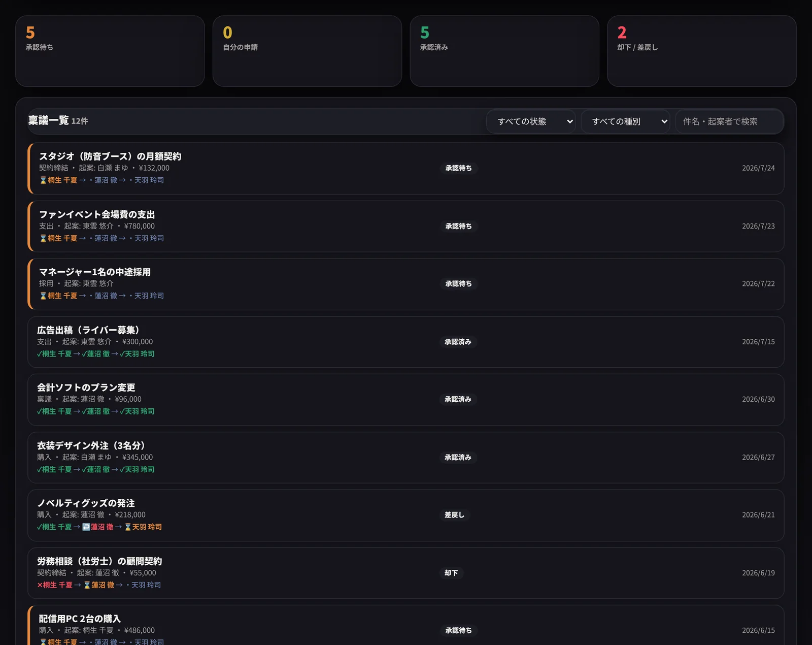Click hourglass icon beside 蓮沼 徹 in 労務相談 row

click(x=87, y=585)
